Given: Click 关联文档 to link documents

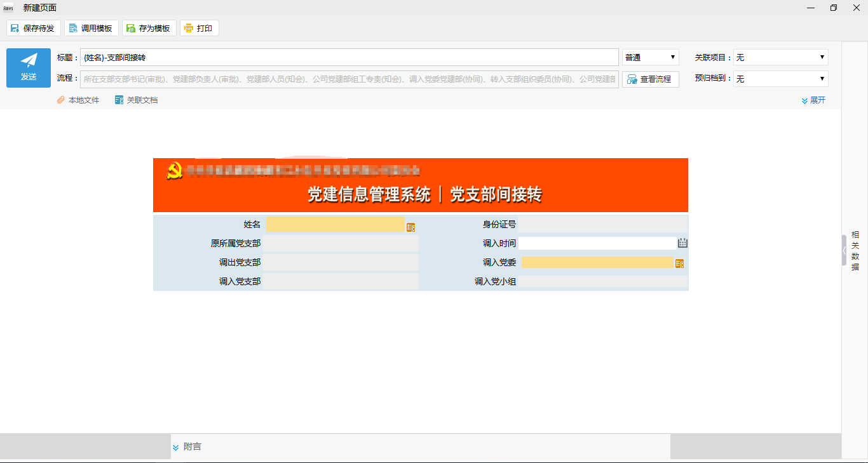Looking at the screenshot, I should tap(136, 100).
